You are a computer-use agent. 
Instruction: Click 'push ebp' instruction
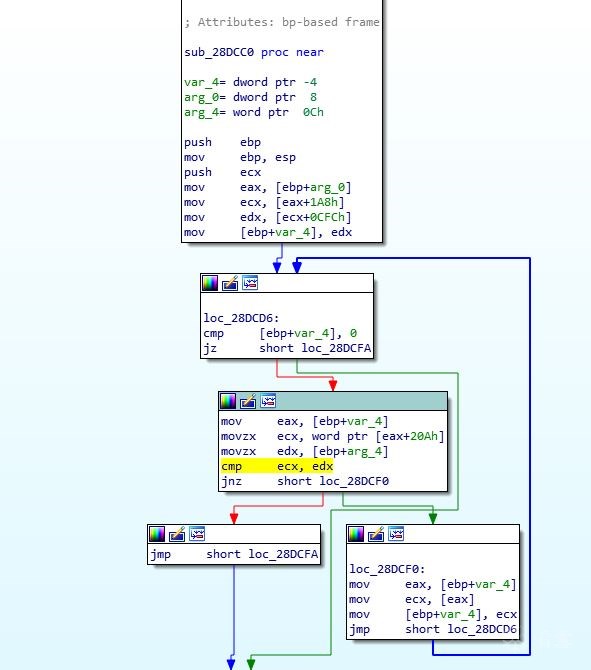[x=223, y=142]
